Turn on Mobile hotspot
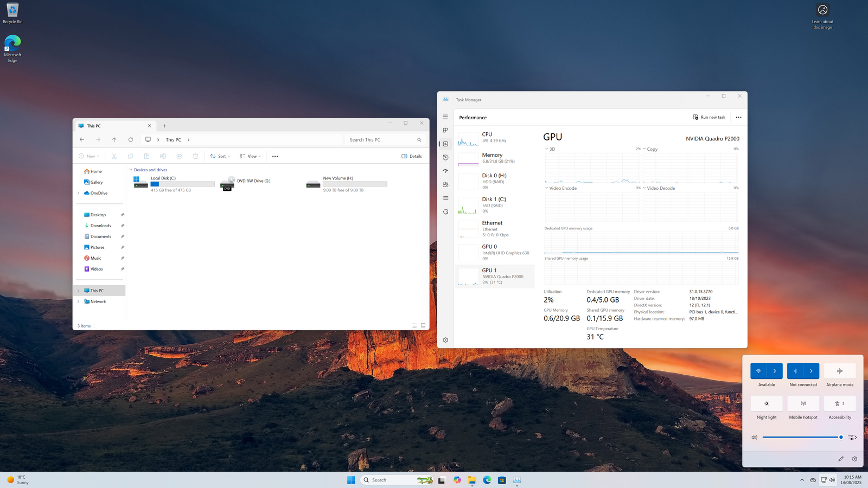The height and width of the screenshot is (488, 868). (x=803, y=403)
